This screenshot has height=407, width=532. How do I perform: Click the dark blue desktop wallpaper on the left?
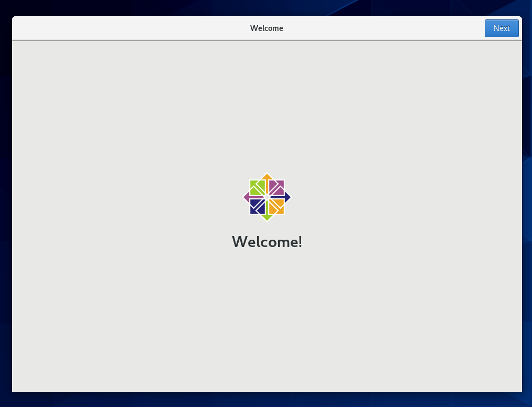(x=5, y=210)
